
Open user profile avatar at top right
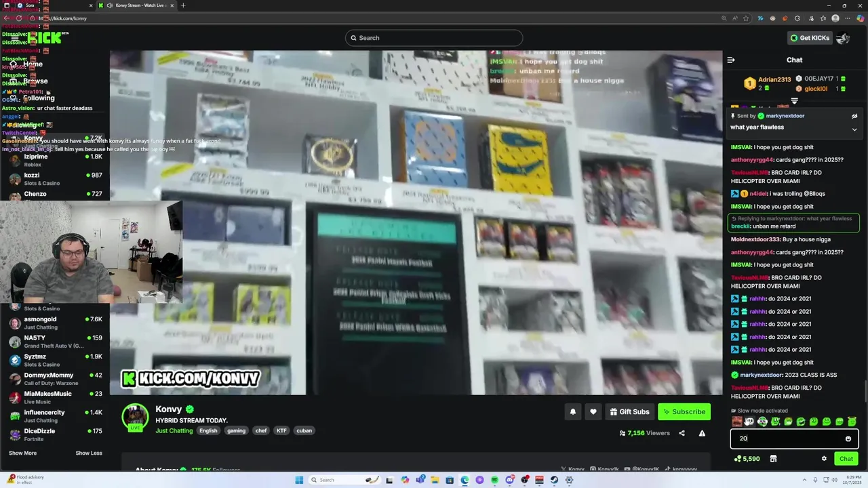coord(843,38)
